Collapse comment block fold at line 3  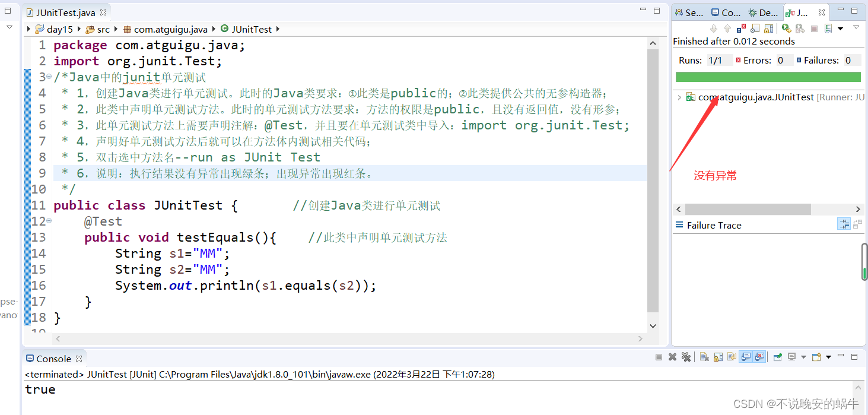coord(49,77)
